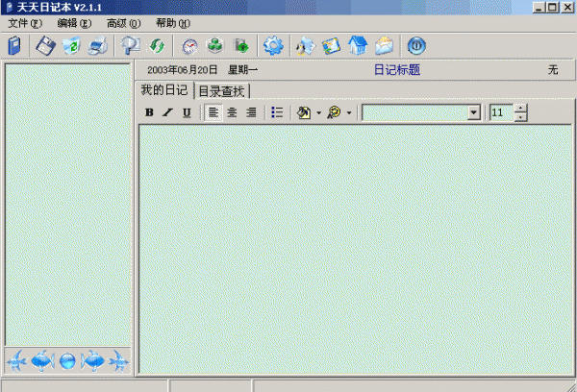Screen dimensions: 577x392
Task: Click the round blue ball navigation button
Action: [67, 361]
